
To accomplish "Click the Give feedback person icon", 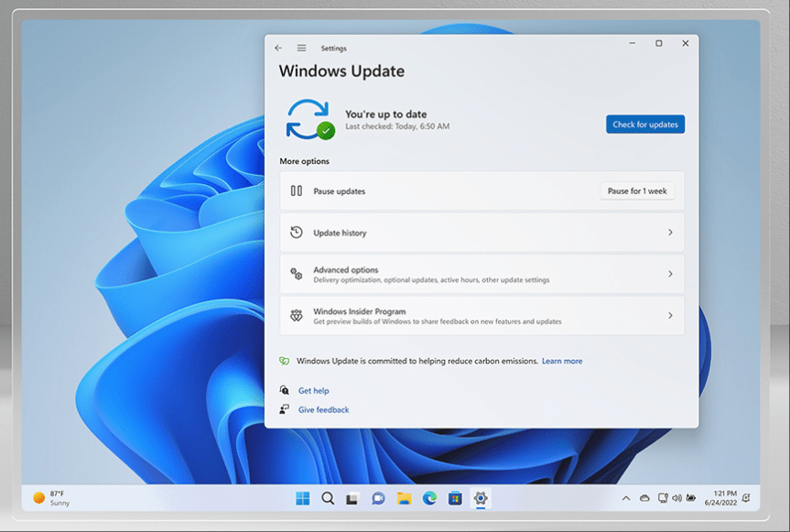I will point(284,409).
